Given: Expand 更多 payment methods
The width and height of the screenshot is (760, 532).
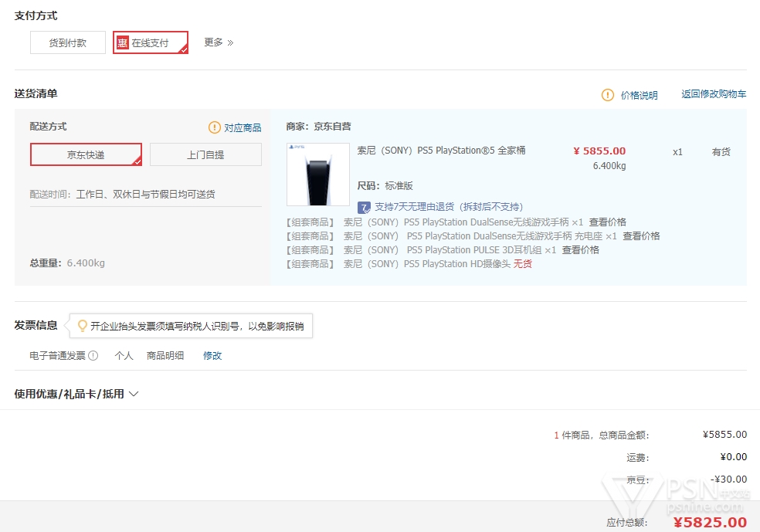Looking at the screenshot, I should [x=219, y=42].
